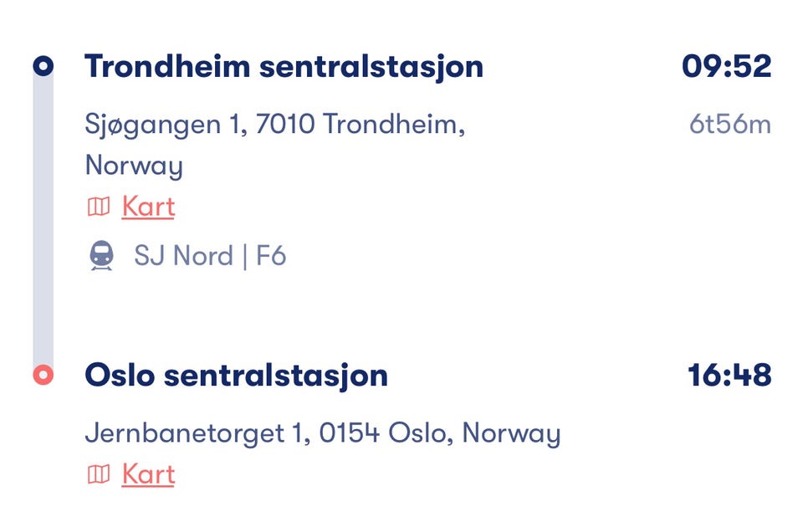Click the 7010 Trondheim postal code text

click(x=361, y=125)
